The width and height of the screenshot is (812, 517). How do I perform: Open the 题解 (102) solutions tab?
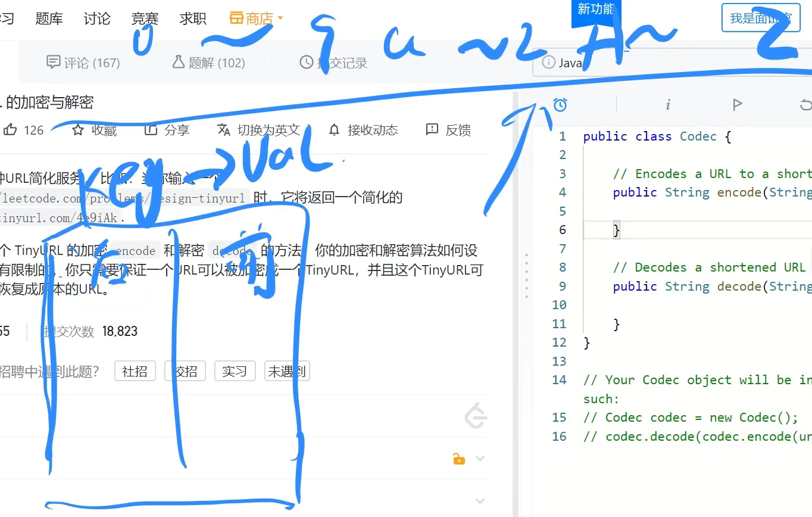[x=208, y=63]
